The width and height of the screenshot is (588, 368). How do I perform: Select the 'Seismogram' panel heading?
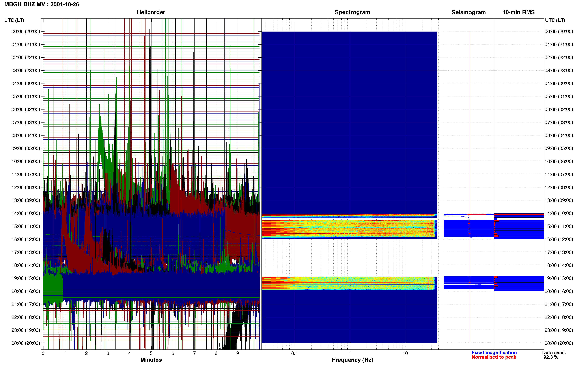click(468, 12)
